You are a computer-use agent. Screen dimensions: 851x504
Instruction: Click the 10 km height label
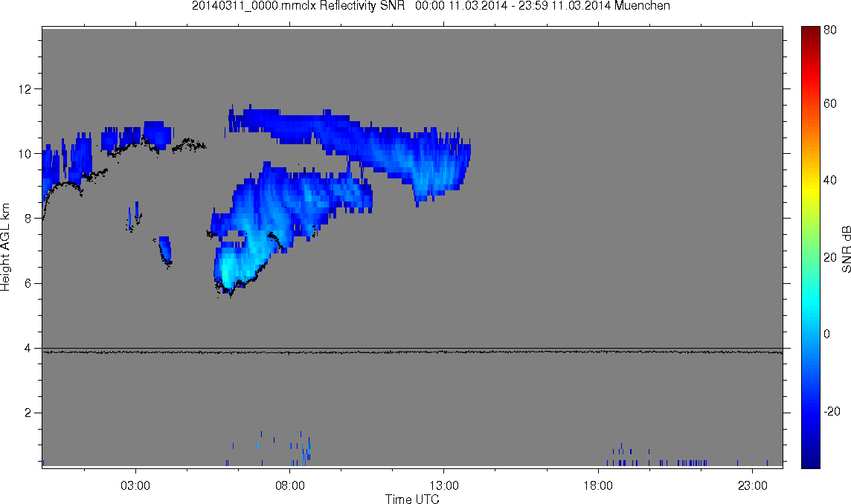coord(25,154)
